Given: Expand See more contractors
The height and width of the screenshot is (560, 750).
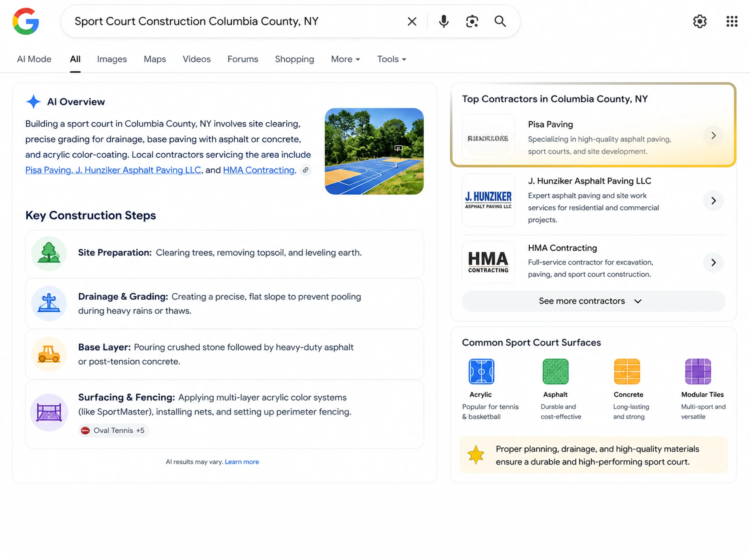Looking at the screenshot, I should coord(593,301).
